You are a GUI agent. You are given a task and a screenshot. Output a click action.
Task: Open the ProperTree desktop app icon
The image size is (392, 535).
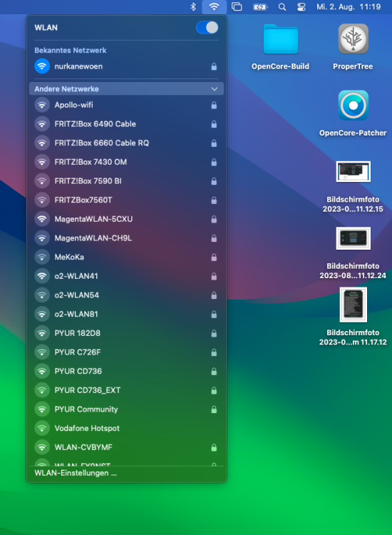click(x=353, y=39)
